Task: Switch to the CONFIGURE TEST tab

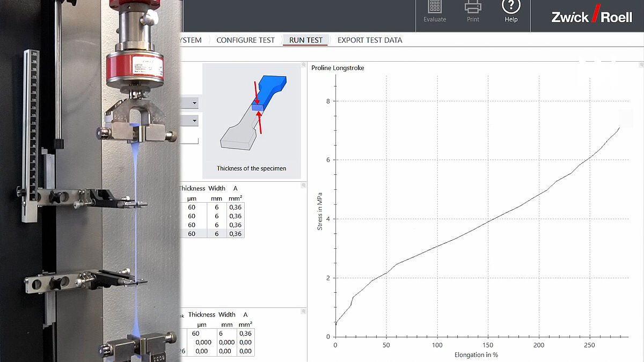Action: [x=245, y=40]
